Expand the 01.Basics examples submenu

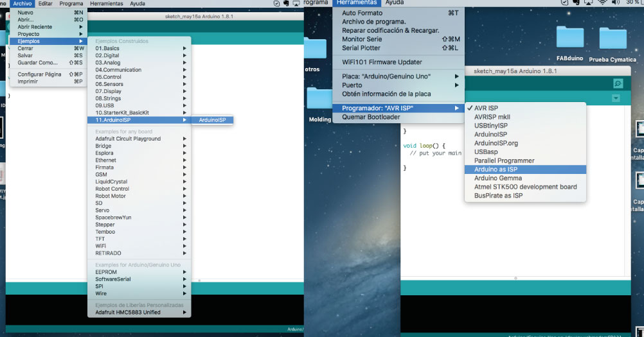pyautogui.click(x=139, y=48)
